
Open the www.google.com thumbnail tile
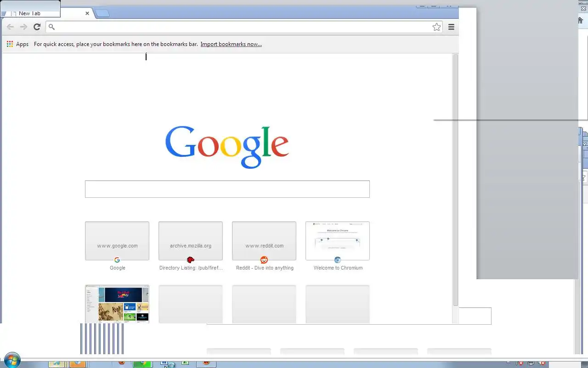click(117, 241)
